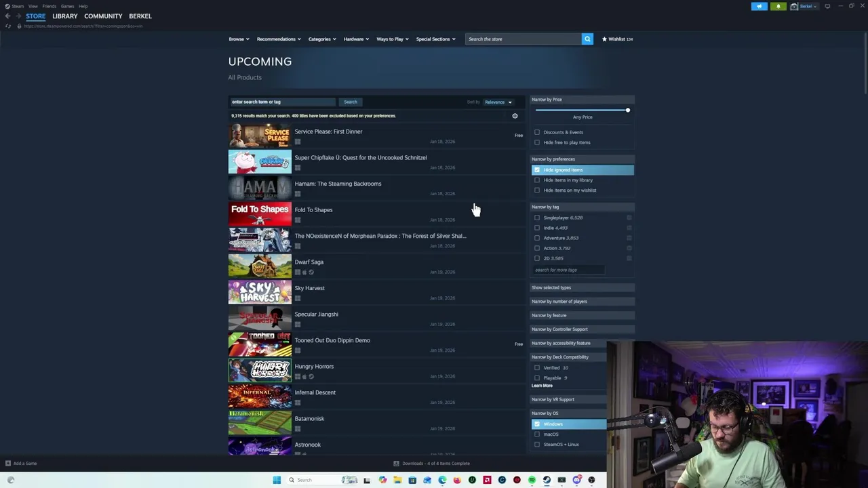Image resolution: width=868 pixels, height=488 pixels.
Task: Check the Action tag filter
Action: pyautogui.click(x=537, y=248)
